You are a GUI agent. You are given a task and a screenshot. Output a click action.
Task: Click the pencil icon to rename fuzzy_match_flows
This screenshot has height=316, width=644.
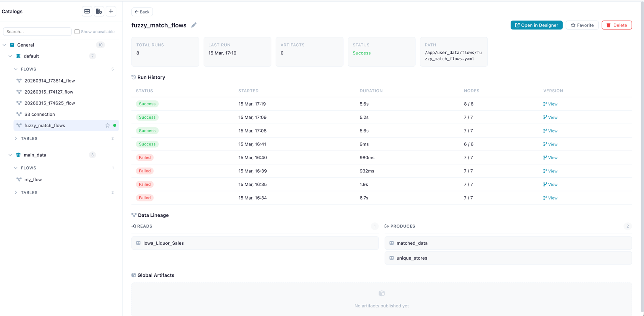pyautogui.click(x=194, y=25)
